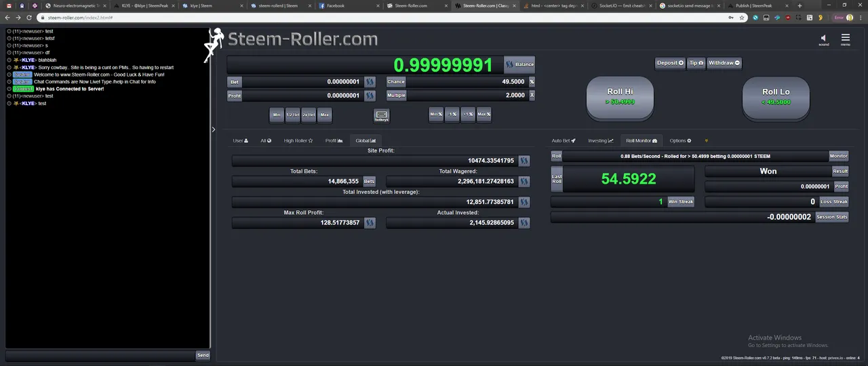Click the Deposit button

click(x=670, y=63)
